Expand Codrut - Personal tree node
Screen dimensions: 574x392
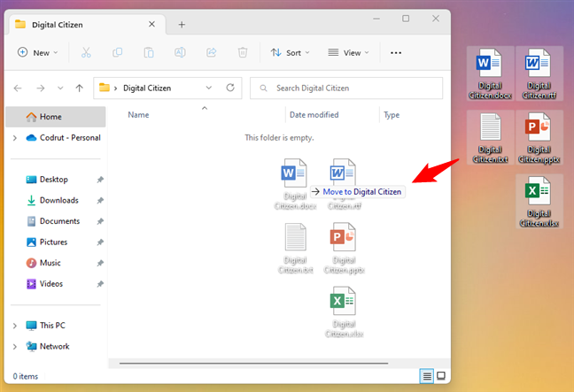point(15,138)
